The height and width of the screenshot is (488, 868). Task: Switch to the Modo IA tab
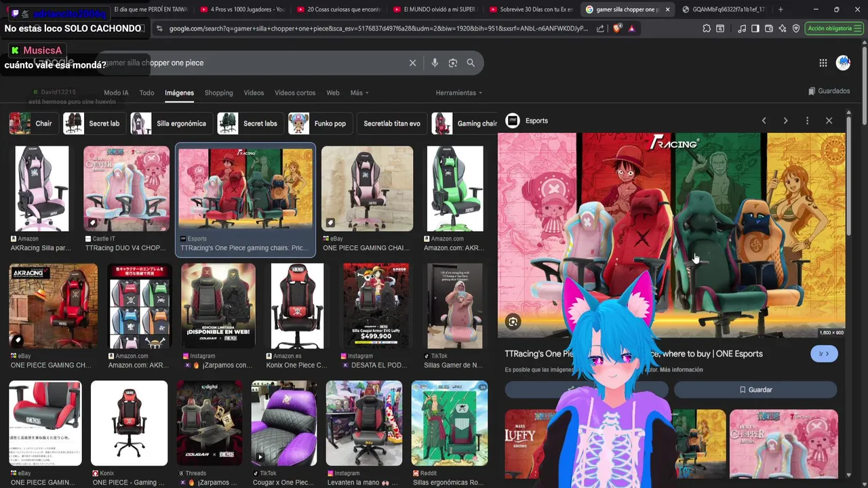click(x=116, y=93)
